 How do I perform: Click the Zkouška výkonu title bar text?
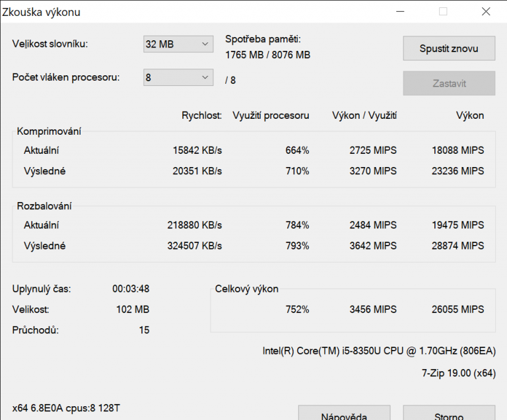click(x=43, y=12)
